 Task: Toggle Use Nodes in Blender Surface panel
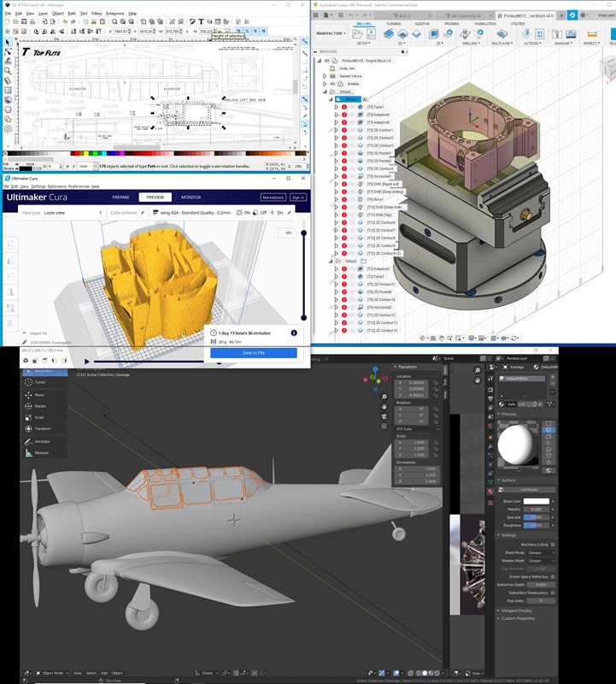pos(528,490)
